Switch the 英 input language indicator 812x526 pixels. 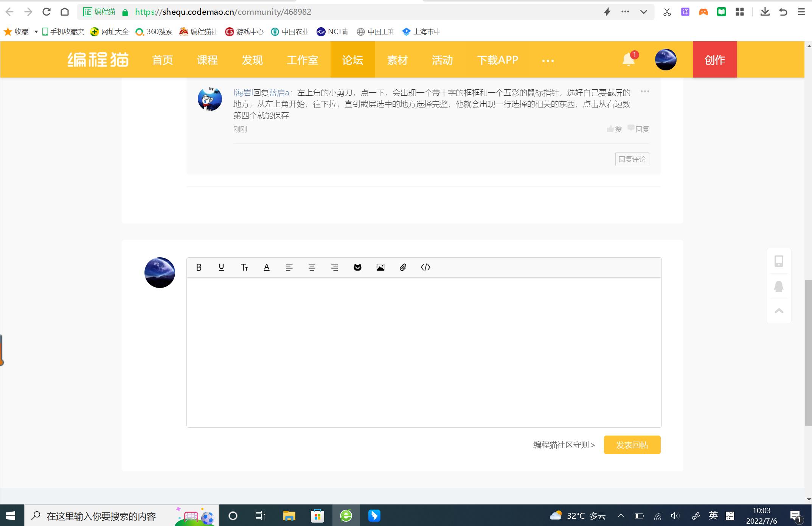click(713, 515)
